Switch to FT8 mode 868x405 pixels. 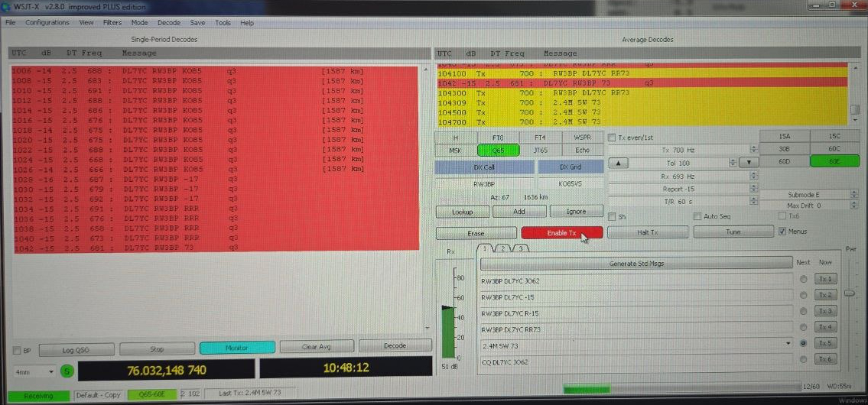pos(498,138)
